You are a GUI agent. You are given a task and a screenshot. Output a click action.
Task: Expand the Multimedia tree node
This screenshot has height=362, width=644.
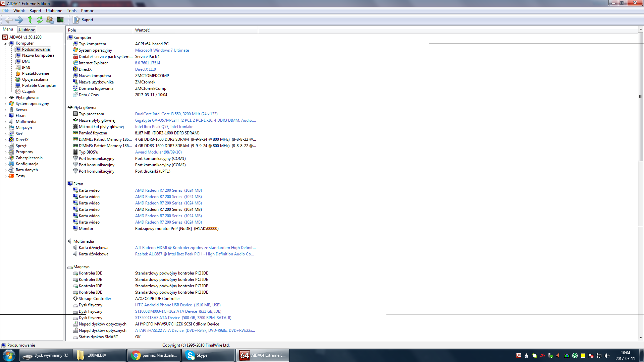click(x=5, y=122)
